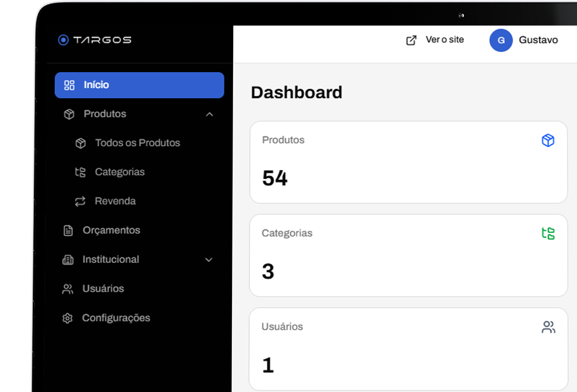The image size is (577, 392).
Task: Click the Configurações gear icon
Action: pyautogui.click(x=68, y=318)
